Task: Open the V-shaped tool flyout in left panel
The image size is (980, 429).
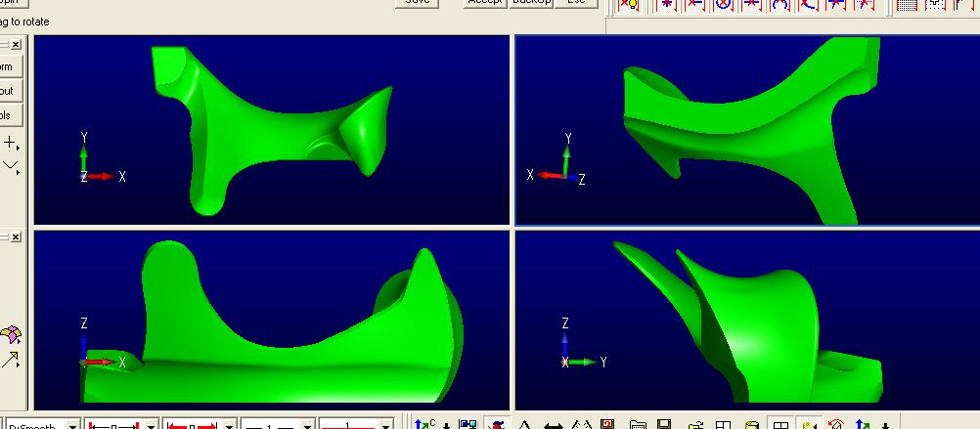Action: click(12, 167)
